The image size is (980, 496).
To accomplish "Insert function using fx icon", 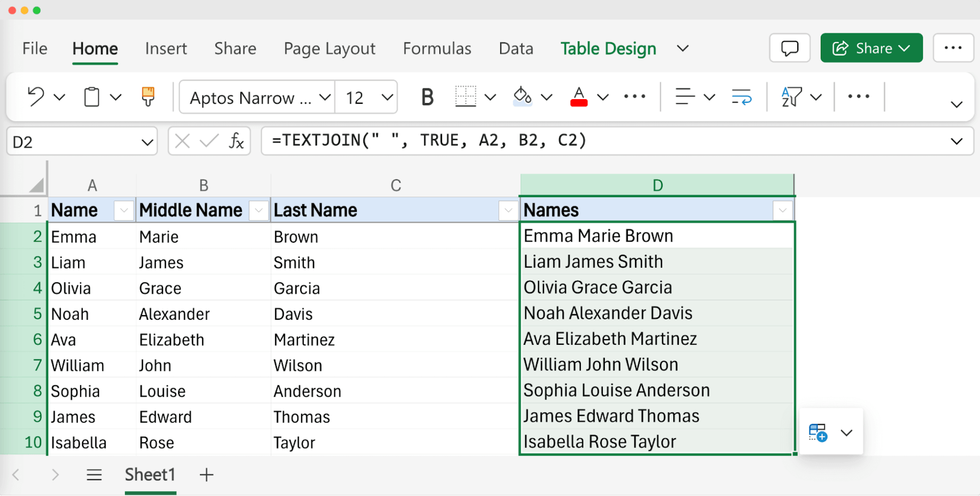I will [x=236, y=141].
